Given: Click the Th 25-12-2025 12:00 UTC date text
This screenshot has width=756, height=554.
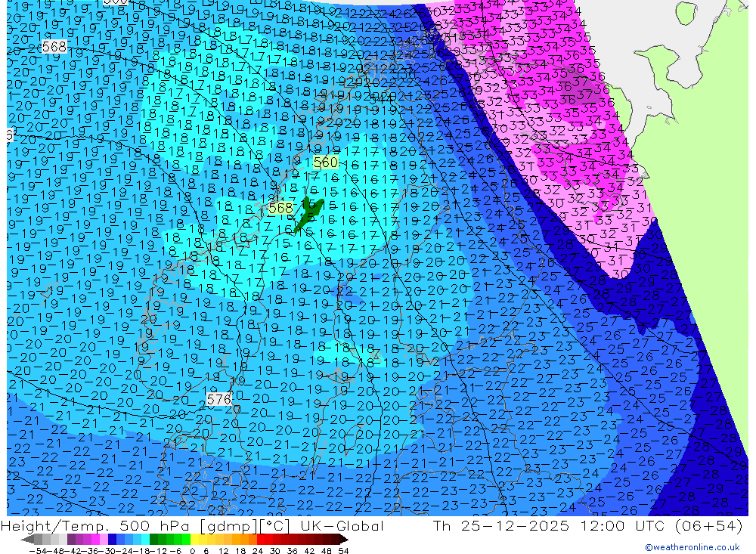Looking at the screenshot, I should 549,525.
